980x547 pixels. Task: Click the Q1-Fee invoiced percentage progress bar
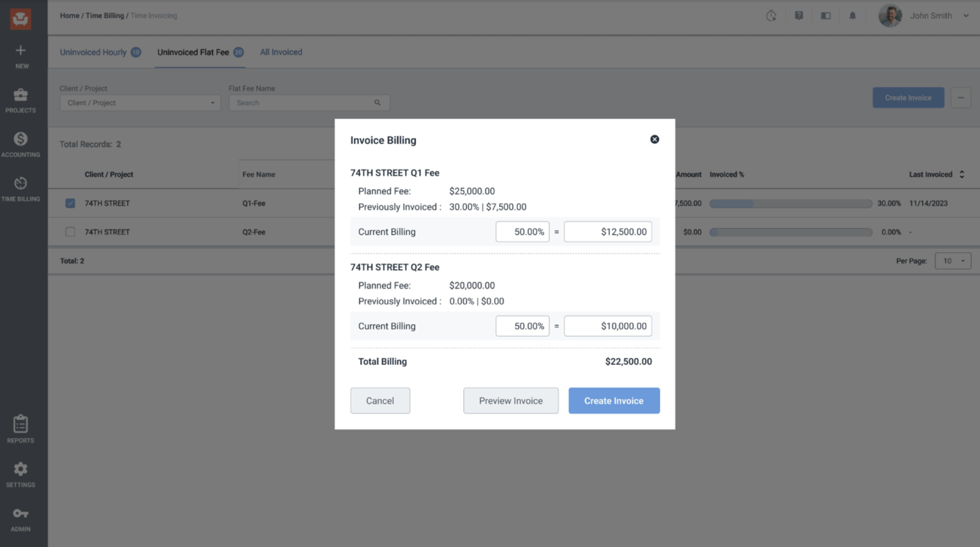click(790, 204)
